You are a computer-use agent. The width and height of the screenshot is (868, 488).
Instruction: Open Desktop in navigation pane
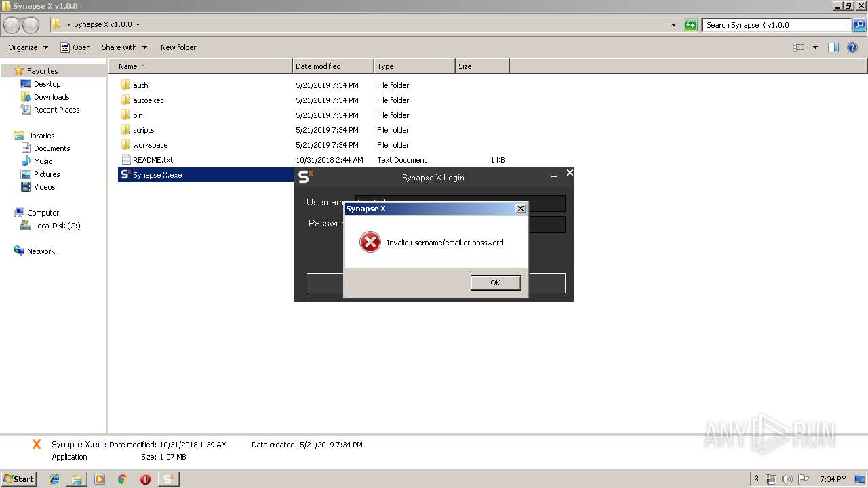pos(47,84)
